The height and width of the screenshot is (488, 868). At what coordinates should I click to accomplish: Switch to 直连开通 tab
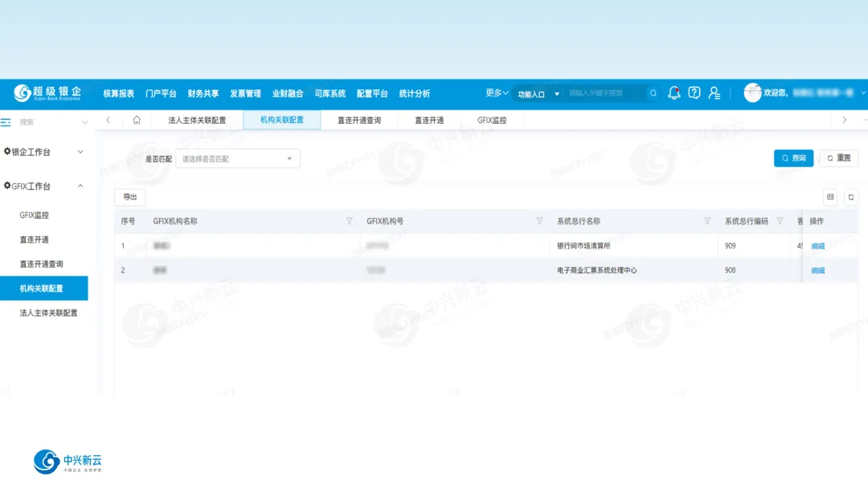429,121
